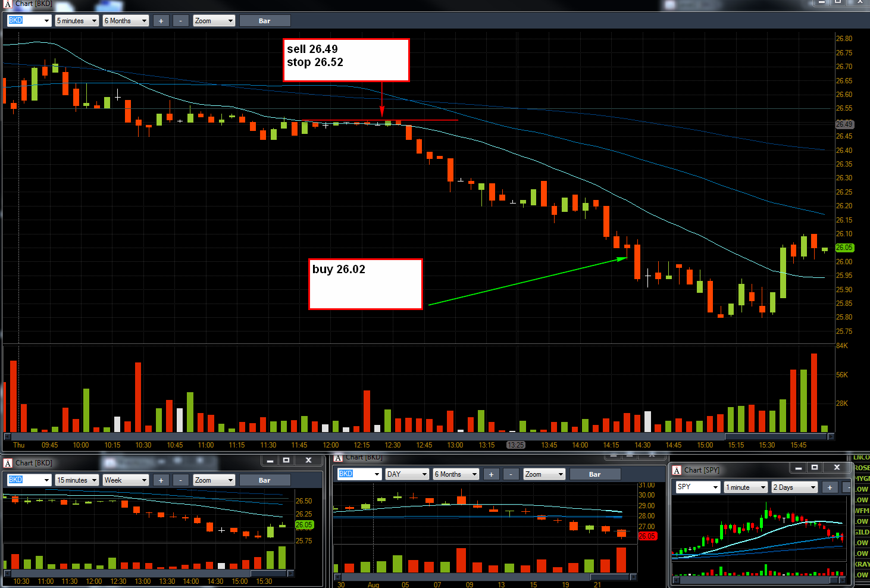
Task: Click plus button in SPY chart toolbar
Action: click(x=830, y=487)
